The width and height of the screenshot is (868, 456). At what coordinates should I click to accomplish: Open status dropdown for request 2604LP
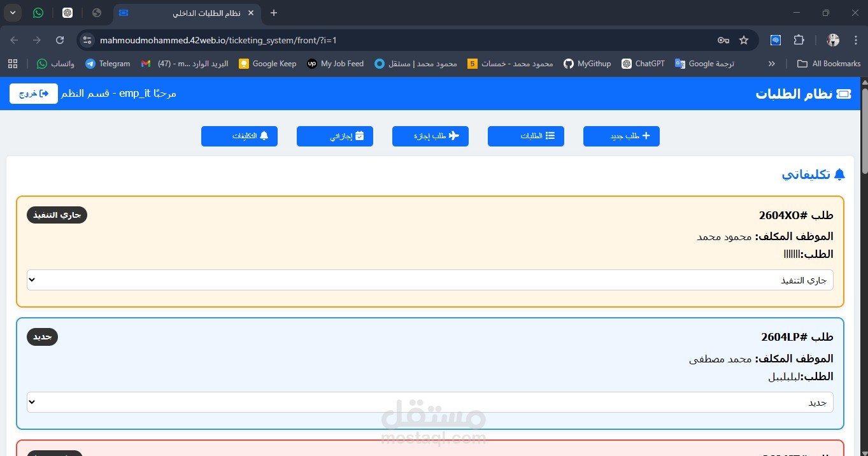[x=430, y=402]
